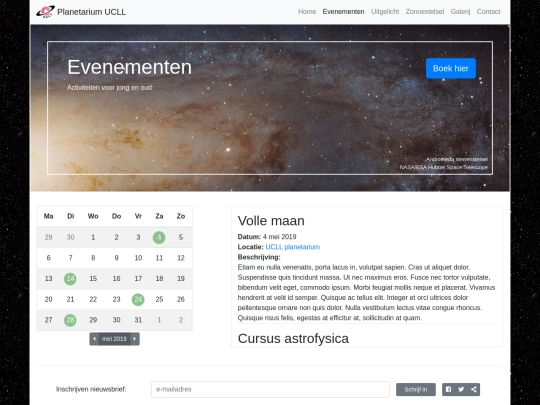
Task: Select highlighted event day 4 in calendar
Action: 159,237
